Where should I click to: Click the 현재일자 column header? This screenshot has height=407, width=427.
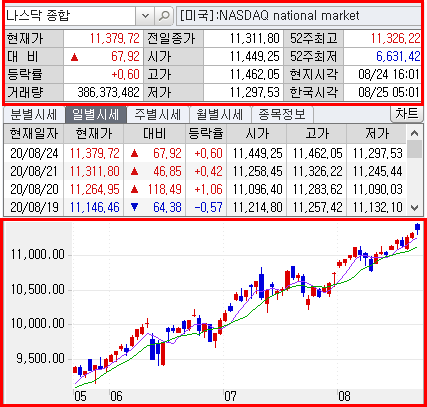point(34,134)
